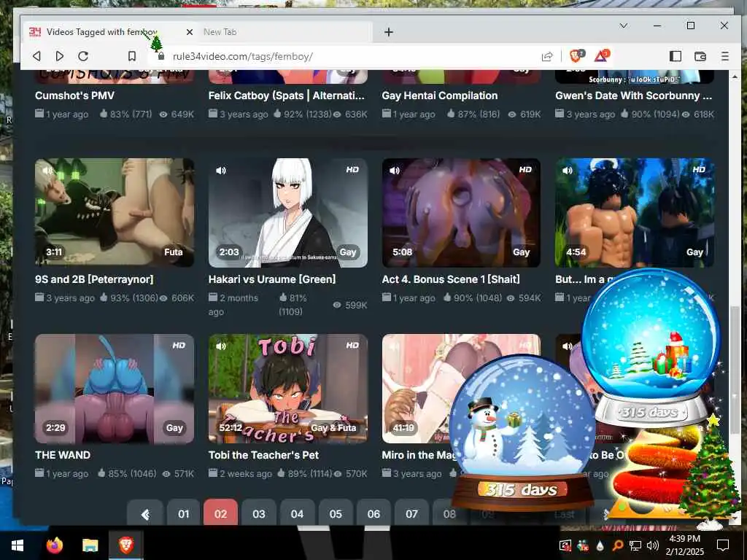Jump to pagination page 03
Viewport: 747px width, 560px height.
tap(259, 514)
